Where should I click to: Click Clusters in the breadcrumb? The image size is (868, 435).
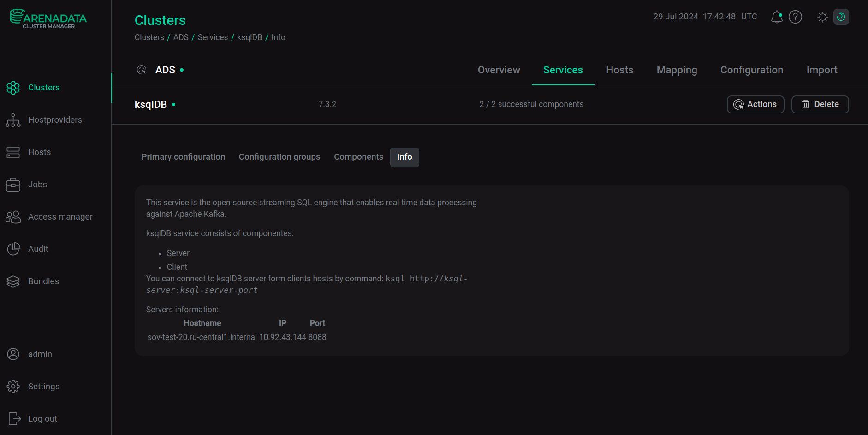[149, 37]
